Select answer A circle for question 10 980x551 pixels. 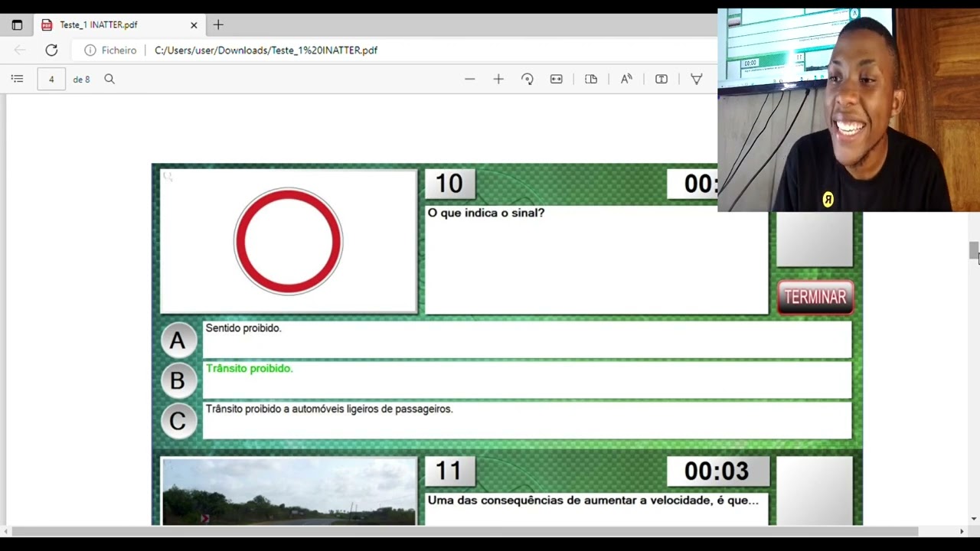click(x=178, y=341)
